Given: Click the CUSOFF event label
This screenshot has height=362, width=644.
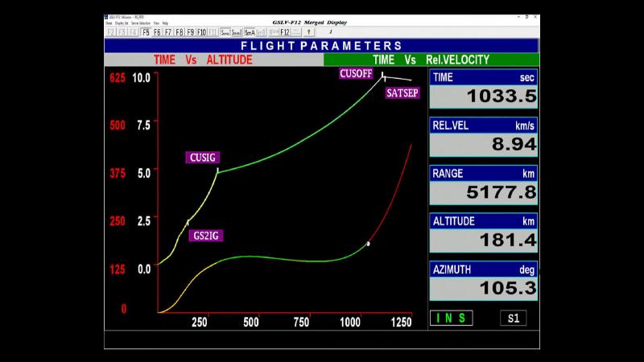Looking at the screenshot, I should click(x=356, y=73).
